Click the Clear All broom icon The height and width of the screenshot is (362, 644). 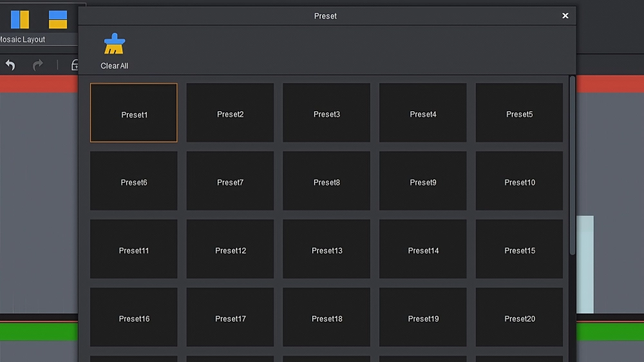(x=114, y=44)
